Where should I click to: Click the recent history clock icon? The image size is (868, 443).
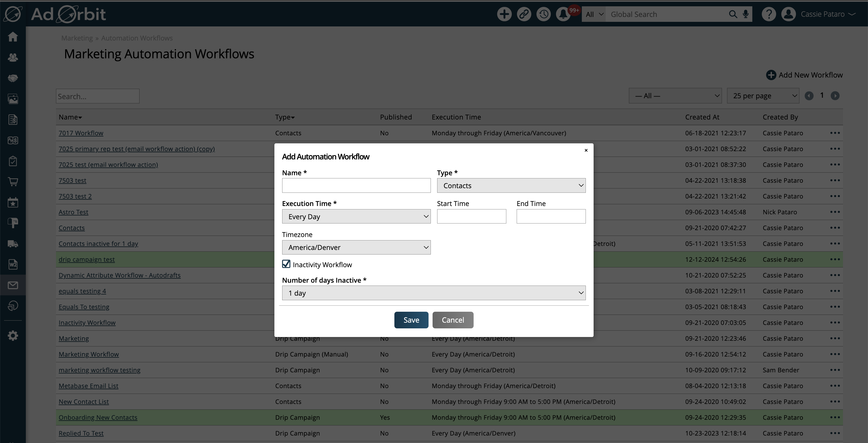coord(544,14)
